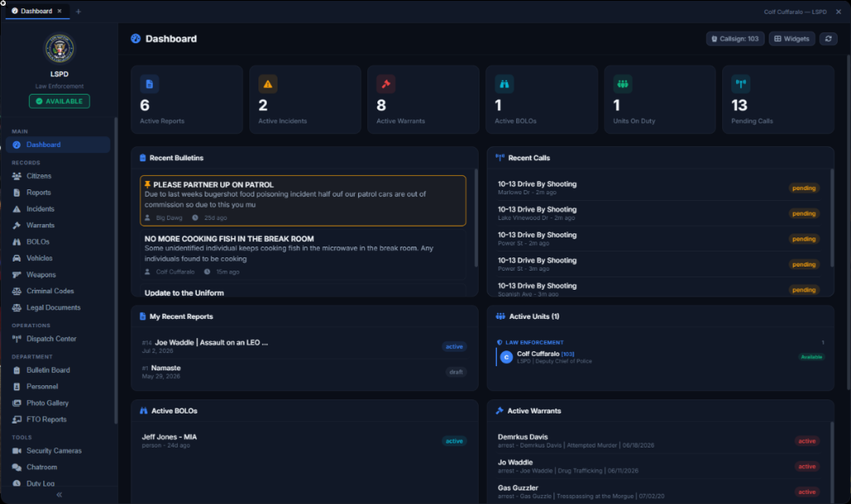Viewport: 851px width, 504px height.
Task: Open report Joe Waddle Assault on an LEO
Action: (304, 346)
